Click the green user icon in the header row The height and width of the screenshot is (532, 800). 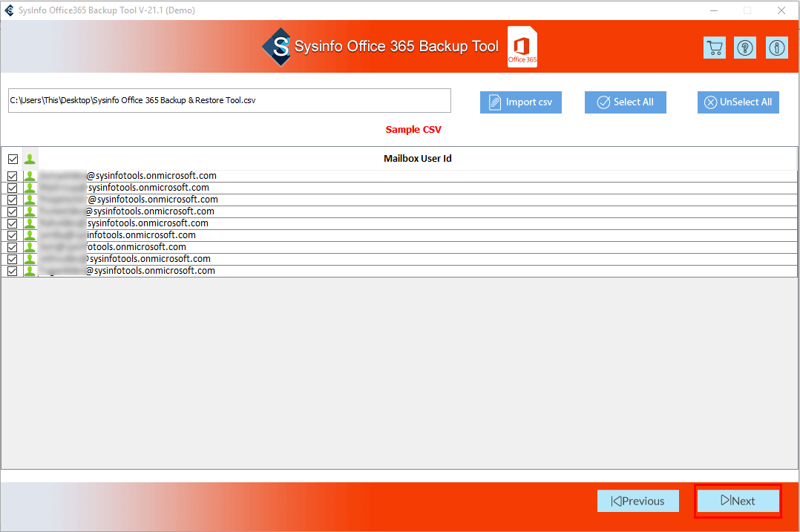point(30,159)
